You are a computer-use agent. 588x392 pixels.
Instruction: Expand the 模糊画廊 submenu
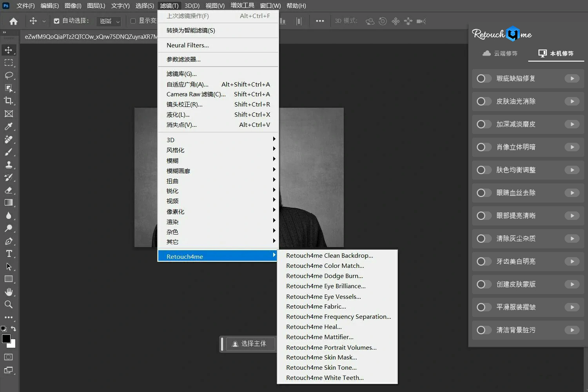(x=218, y=171)
